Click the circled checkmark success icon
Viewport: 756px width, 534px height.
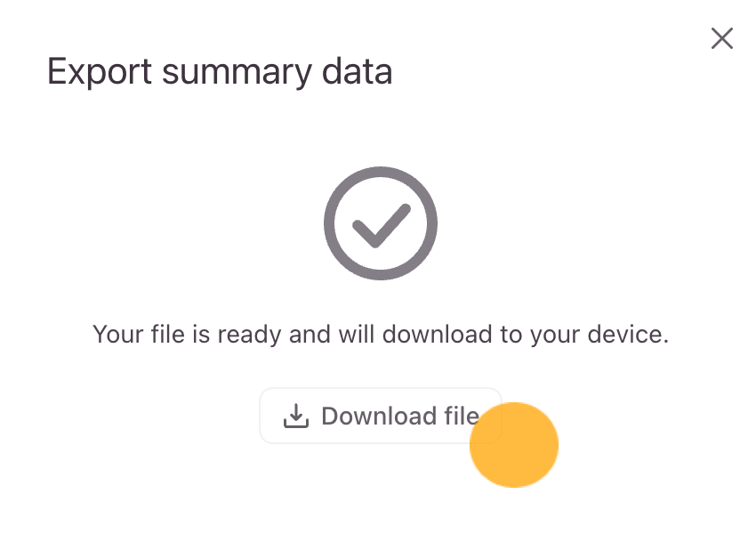pos(381,223)
